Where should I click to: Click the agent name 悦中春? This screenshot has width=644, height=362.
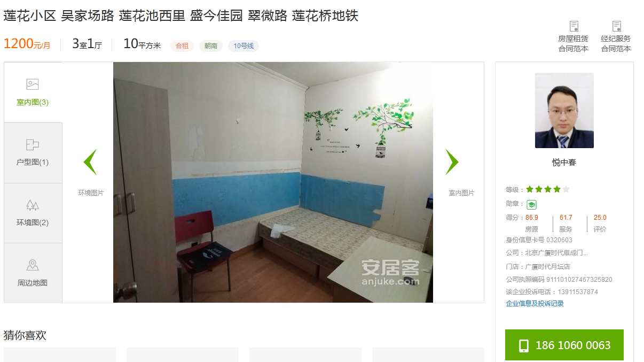pos(564,163)
